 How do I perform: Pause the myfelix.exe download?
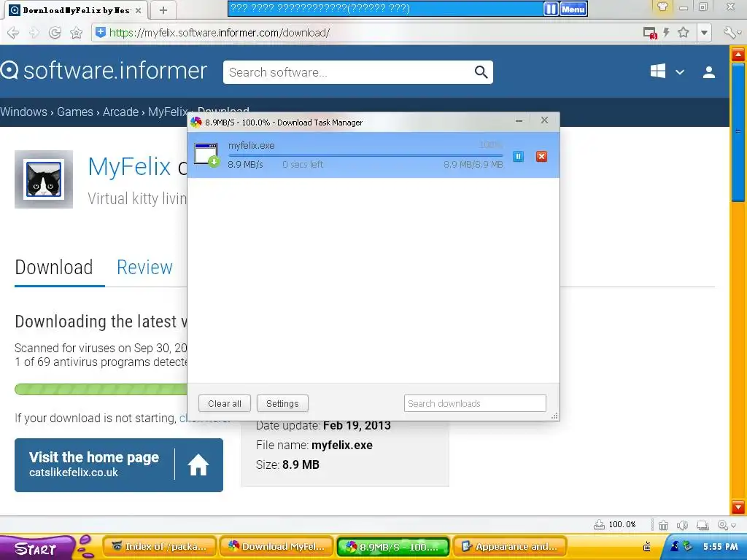[518, 156]
